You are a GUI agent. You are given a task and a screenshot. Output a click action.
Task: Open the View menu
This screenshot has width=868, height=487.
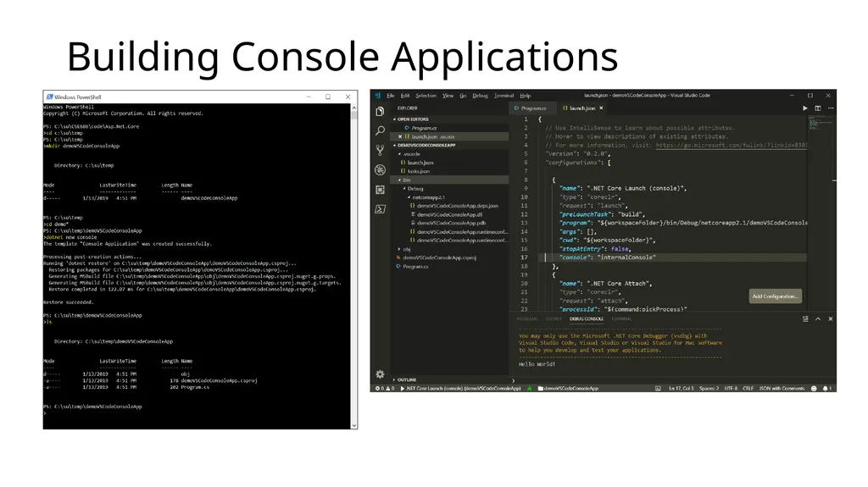pyautogui.click(x=448, y=96)
